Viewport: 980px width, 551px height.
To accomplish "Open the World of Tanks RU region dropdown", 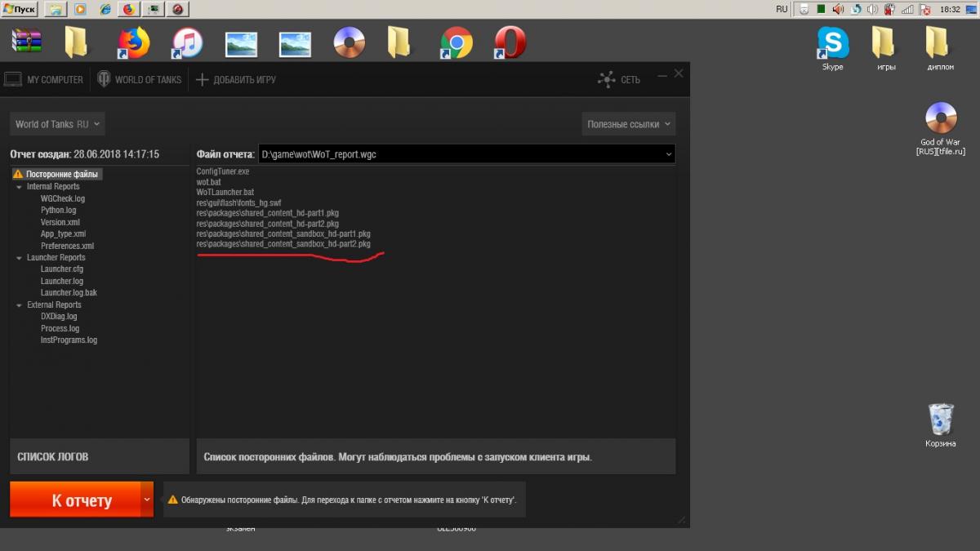I will [x=57, y=124].
